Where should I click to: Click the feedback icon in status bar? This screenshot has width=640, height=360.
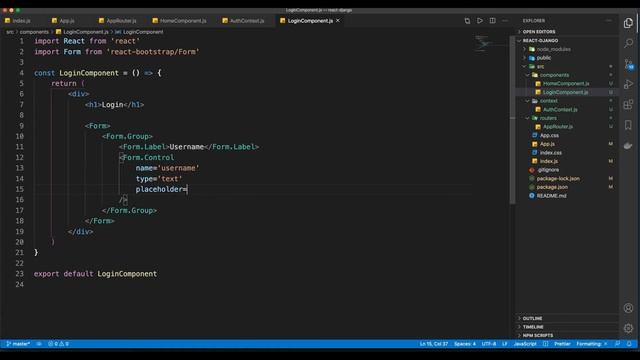pyautogui.click(x=617, y=344)
